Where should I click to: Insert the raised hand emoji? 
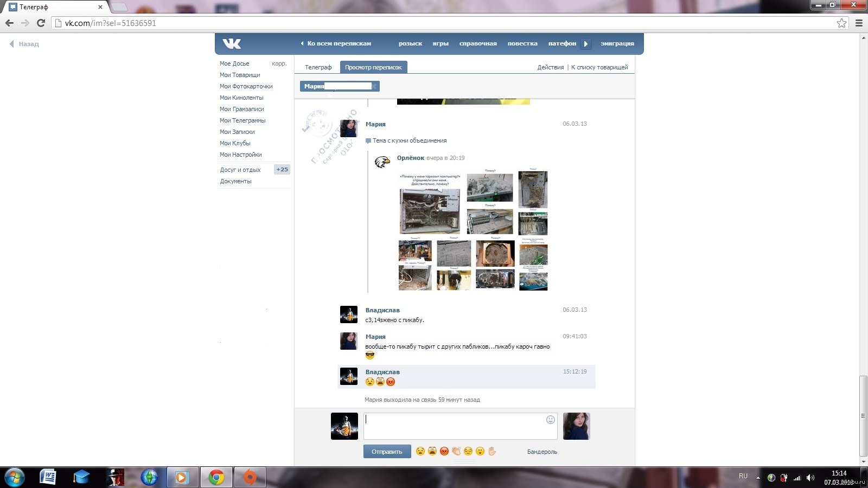click(492, 451)
